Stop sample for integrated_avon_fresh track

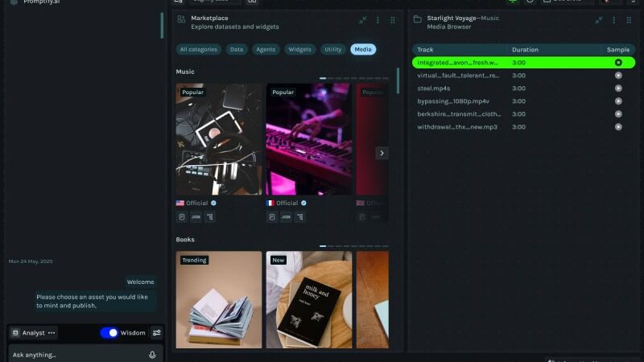tap(618, 63)
